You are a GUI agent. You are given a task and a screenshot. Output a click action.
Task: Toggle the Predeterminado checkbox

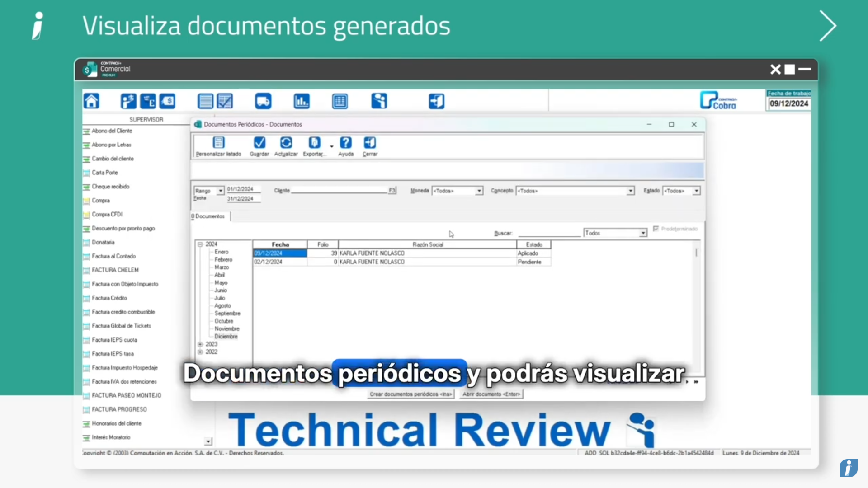click(656, 229)
